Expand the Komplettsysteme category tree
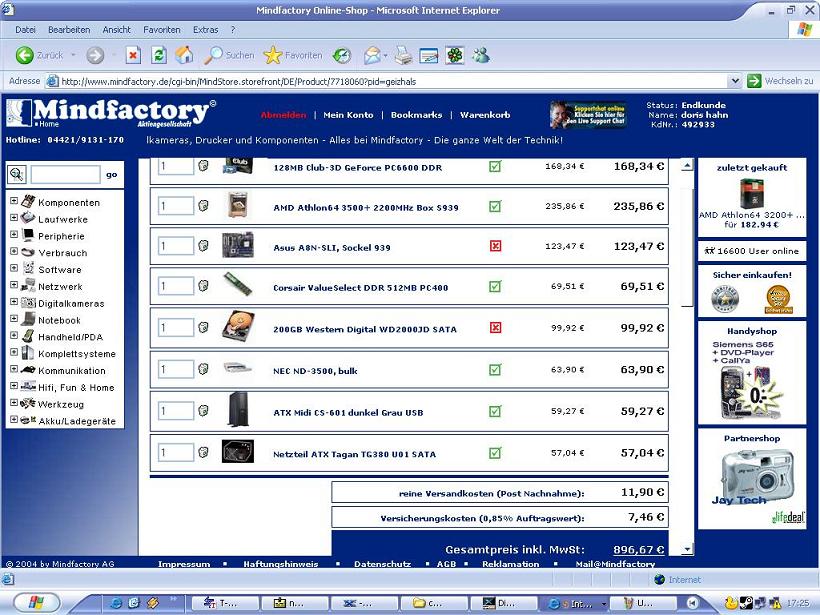The width and height of the screenshot is (820, 615). pos(14,352)
